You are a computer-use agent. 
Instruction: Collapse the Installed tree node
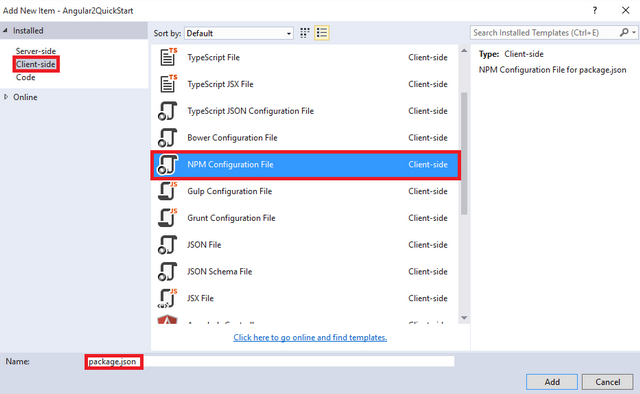[5, 31]
